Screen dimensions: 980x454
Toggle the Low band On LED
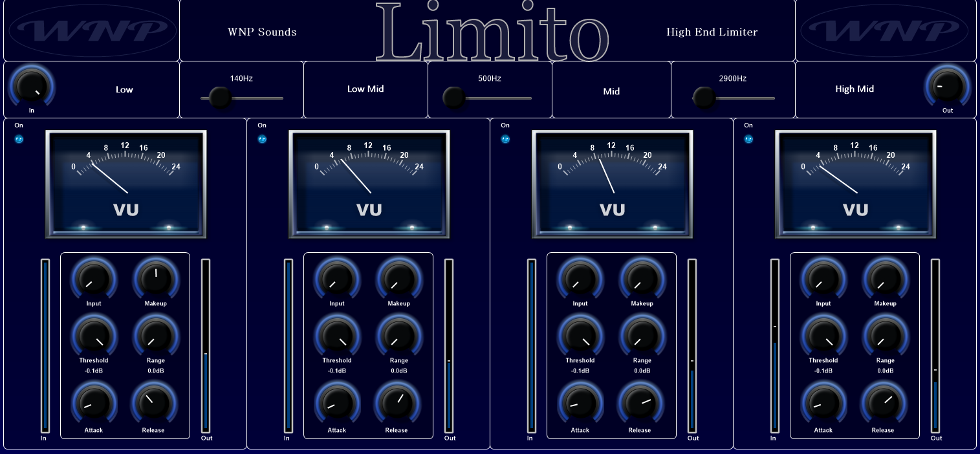tap(19, 139)
